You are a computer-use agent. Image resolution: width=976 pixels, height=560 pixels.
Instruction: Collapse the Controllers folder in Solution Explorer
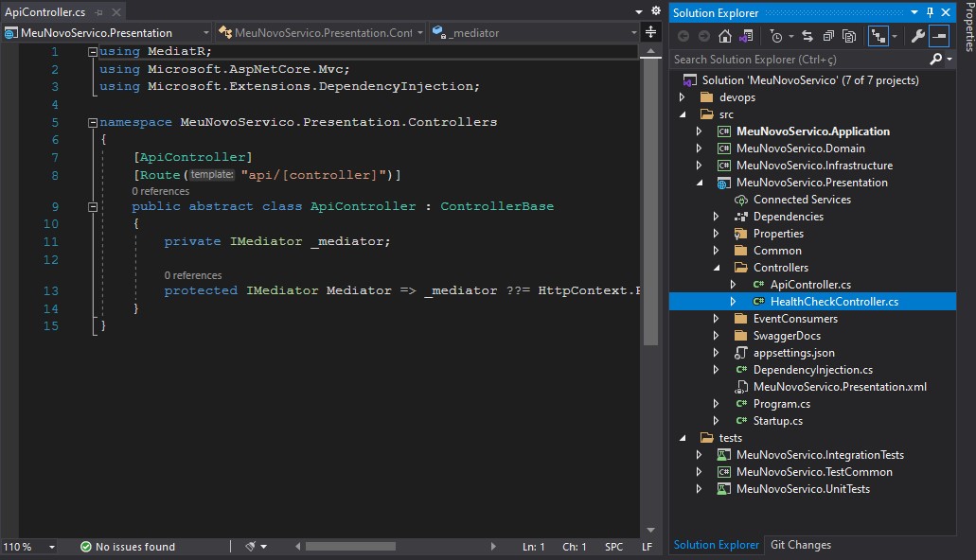tap(716, 267)
